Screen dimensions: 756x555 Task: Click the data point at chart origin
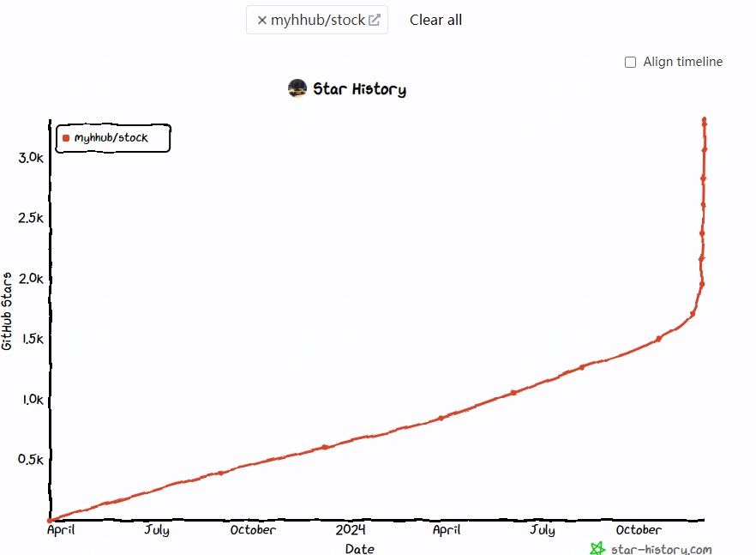[x=50, y=520]
